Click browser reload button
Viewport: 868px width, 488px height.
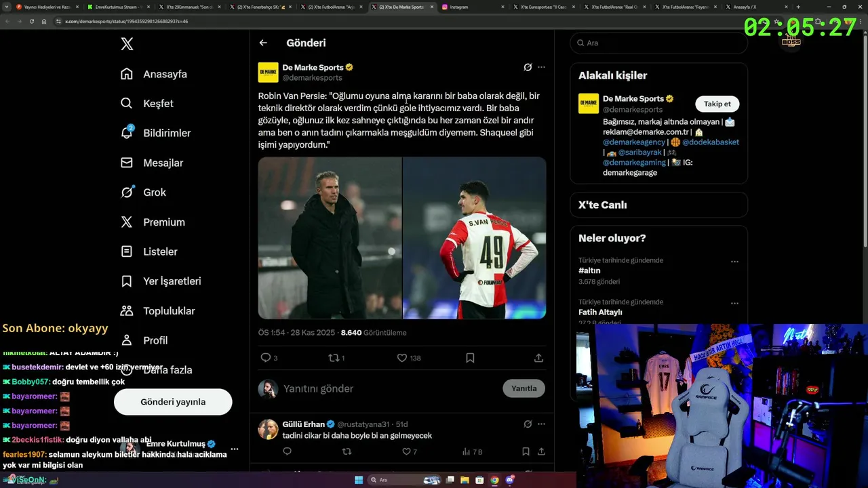point(31,21)
